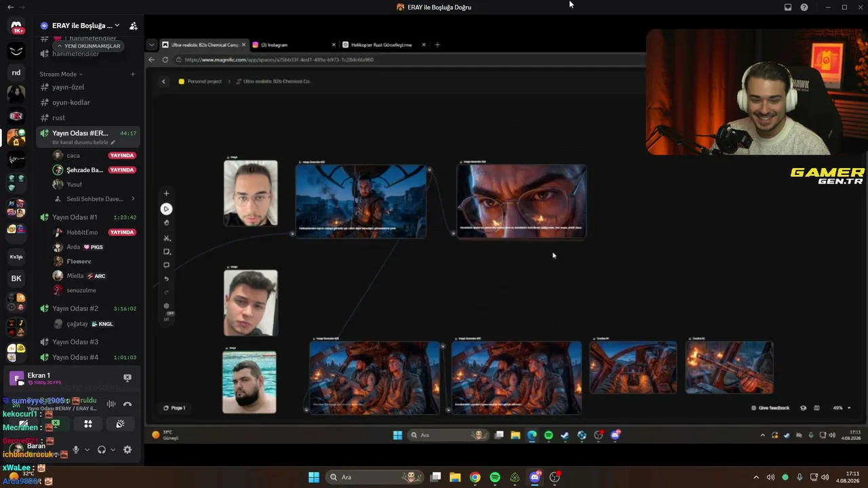868x488 pixels.
Task: Click undo in streamed canvas toolbar
Action: (x=166, y=279)
